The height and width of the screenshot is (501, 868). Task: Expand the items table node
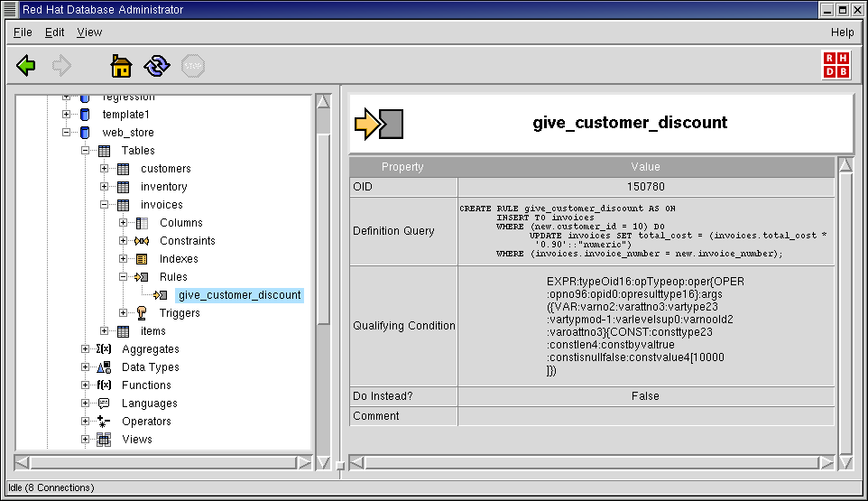pyautogui.click(x=104, y=331)
